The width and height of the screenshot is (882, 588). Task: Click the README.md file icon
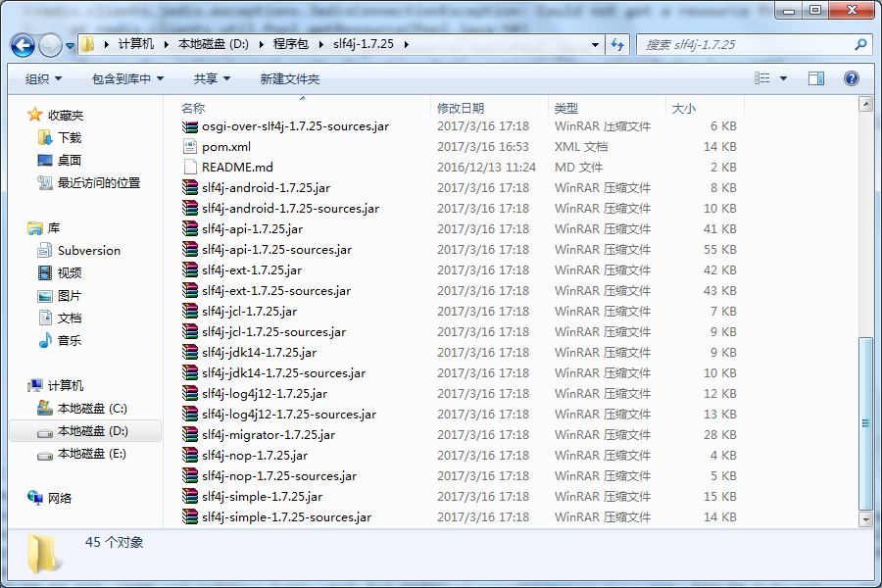[190, 168]
